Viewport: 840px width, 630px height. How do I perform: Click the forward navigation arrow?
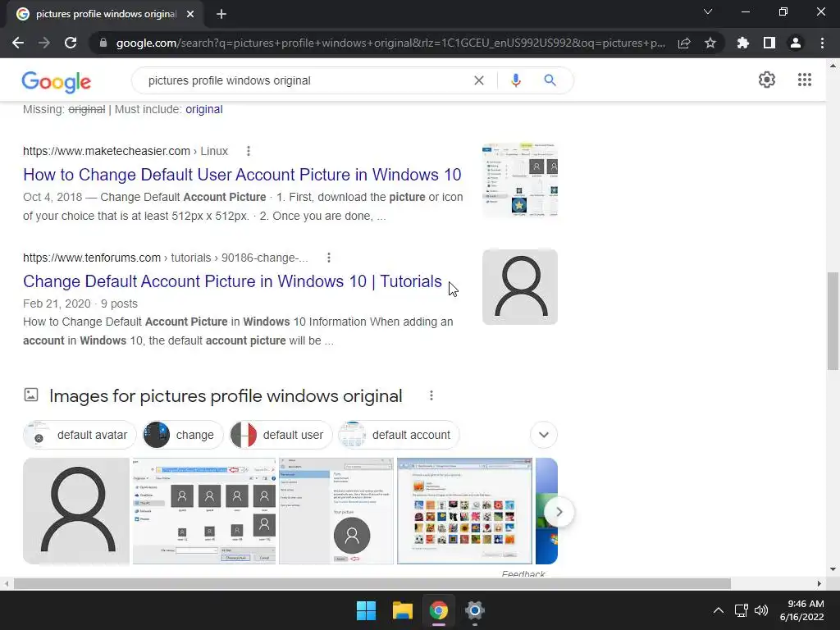(44, 43)
